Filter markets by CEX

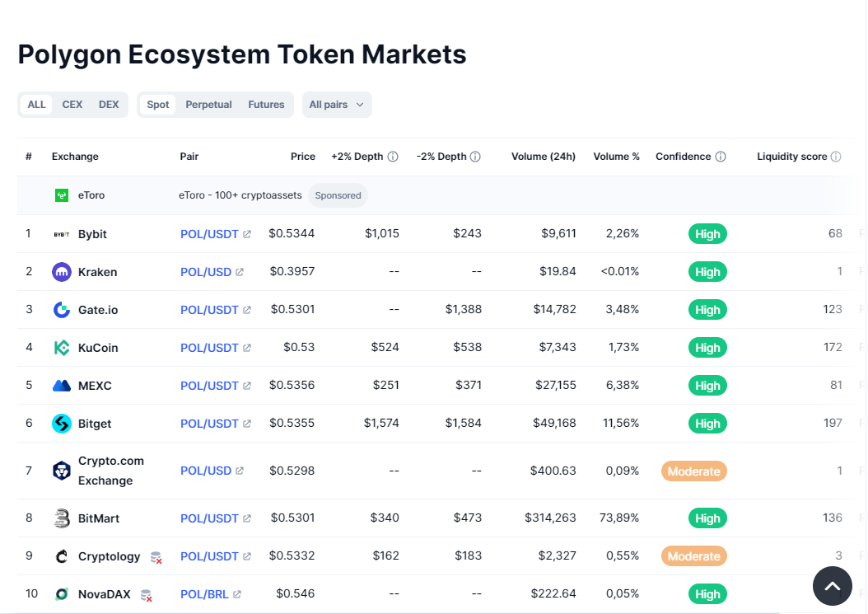click(x=72, y=105)
